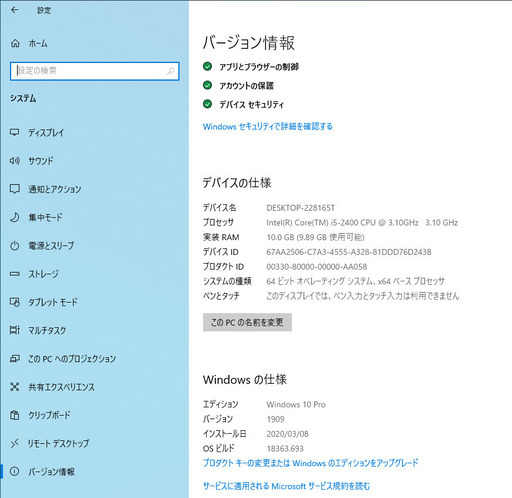Image resolution: width=512 pixels, height=498 pixels.
Task: Open Windows セキュリティで詳細を確認する link
Action: (x=268, y=126)
